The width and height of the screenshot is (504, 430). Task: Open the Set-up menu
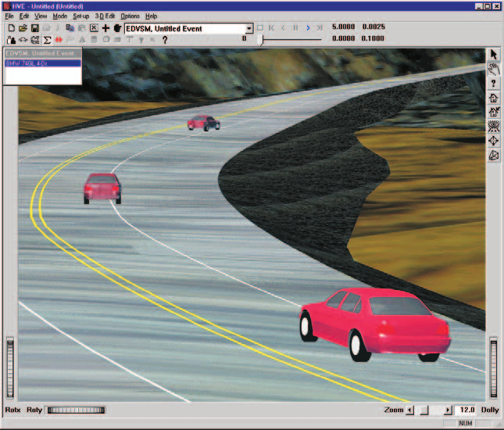click(81, 16)
